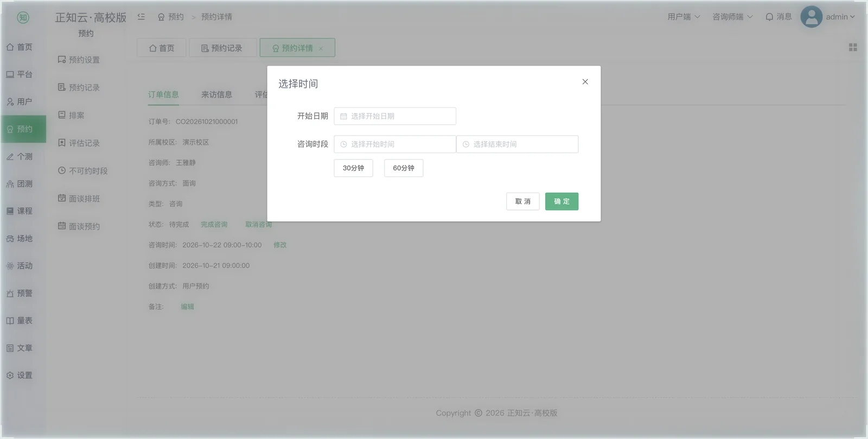Click order number CO20261021000001
Viewport: 868px width, 439px height.
pos(207,122)
